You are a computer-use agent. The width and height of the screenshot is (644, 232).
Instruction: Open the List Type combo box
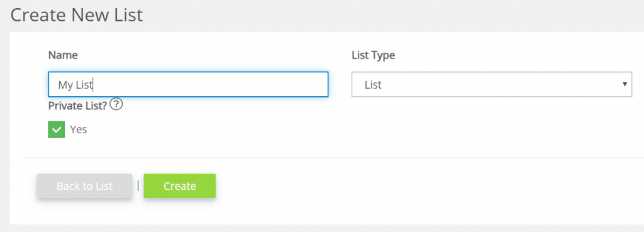[492, 85]
